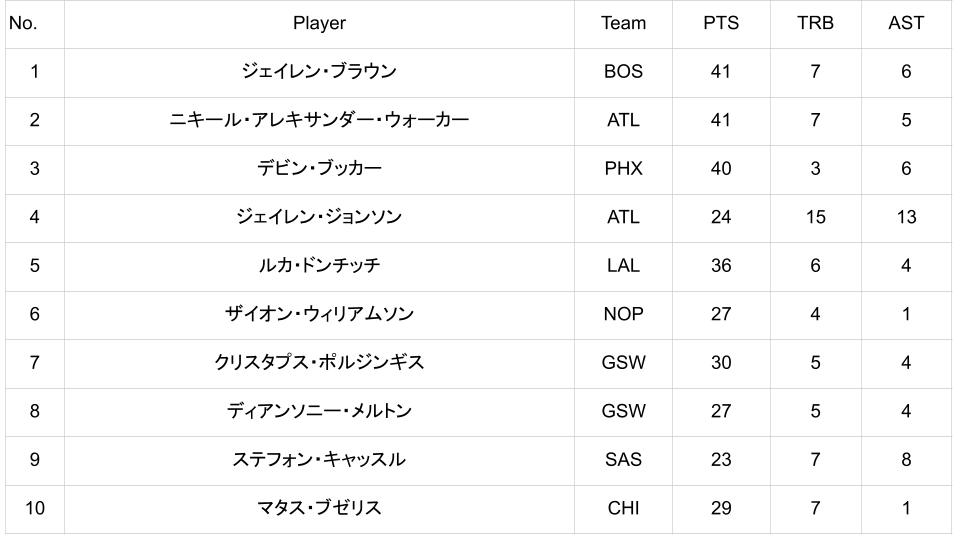This screenshot has height=540, width=960.
Task: Select the デビン・ブッカー name cell
Action: pos(319,169)
